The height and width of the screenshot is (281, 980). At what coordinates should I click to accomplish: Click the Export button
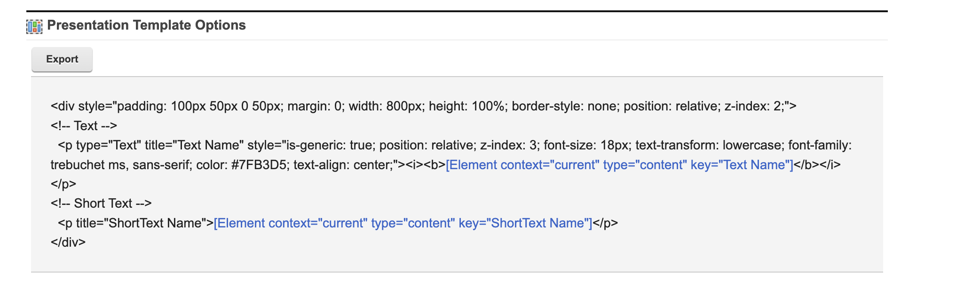[x=62, y=59]
